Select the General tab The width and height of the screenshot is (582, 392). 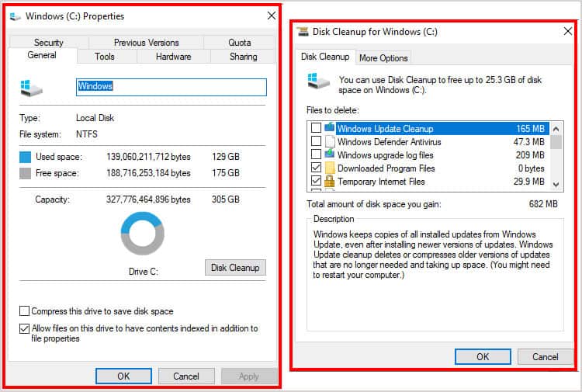coord(42,55)
